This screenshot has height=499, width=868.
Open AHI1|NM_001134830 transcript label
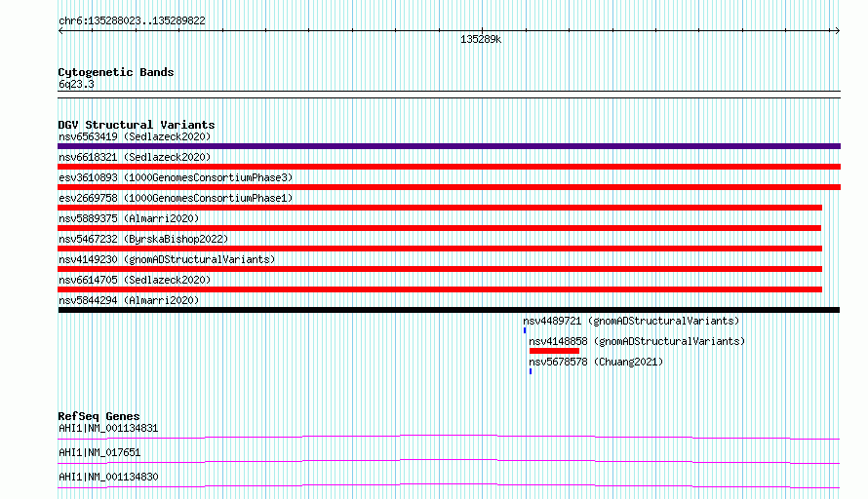click(x=108, y=477)
